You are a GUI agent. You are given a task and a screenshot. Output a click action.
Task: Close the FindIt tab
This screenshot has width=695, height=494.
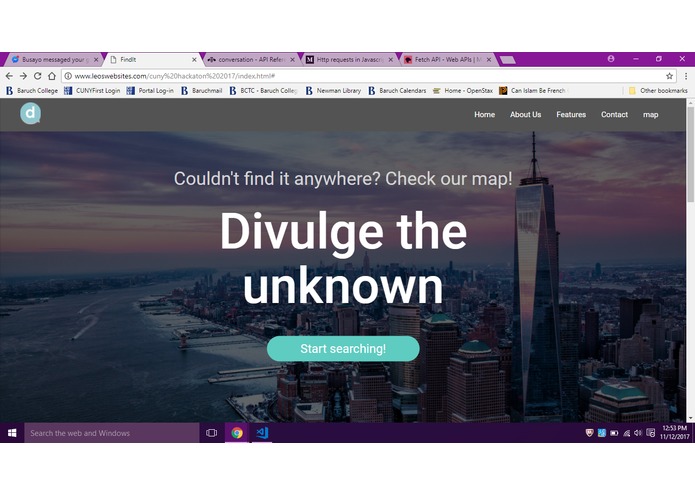tap(194, 59)
